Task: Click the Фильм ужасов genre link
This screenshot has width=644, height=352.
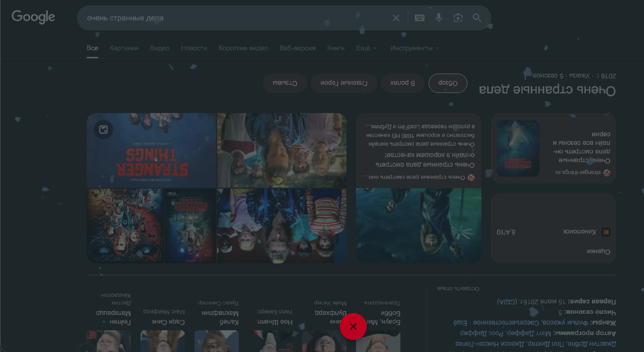Action: pos(565,322)
